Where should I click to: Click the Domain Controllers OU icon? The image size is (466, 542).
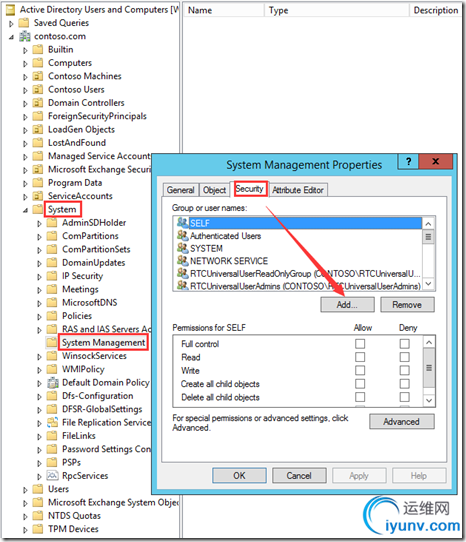38,103
